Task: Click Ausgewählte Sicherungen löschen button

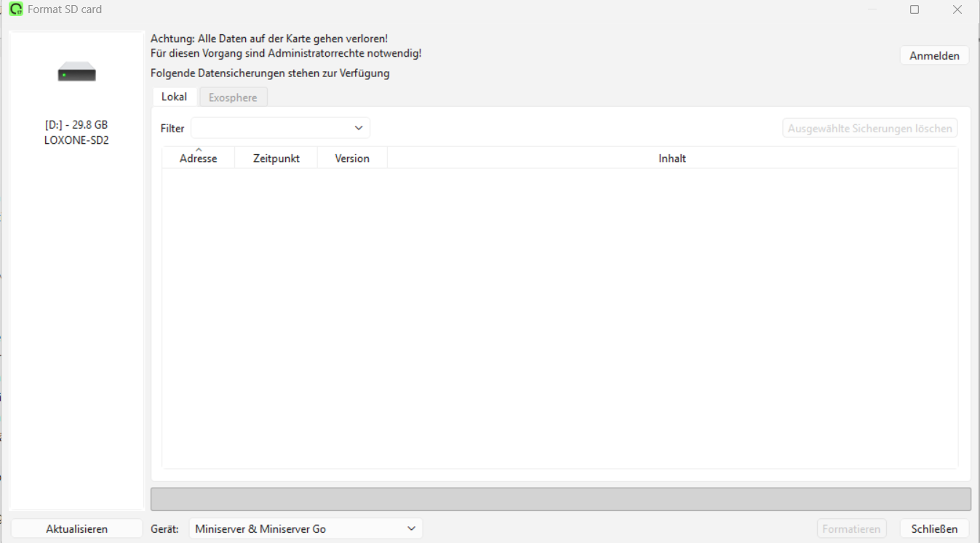Action: (x=870, y=128)
